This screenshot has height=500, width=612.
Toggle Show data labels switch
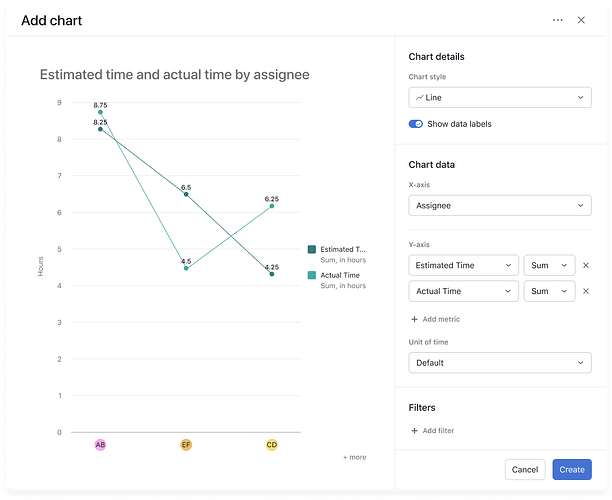pos(416,124)
